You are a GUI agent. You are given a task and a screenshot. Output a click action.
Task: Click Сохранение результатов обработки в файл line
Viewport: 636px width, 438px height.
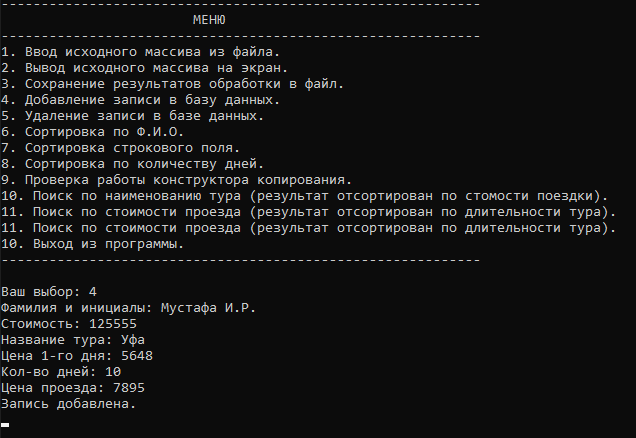coord(172,84)
